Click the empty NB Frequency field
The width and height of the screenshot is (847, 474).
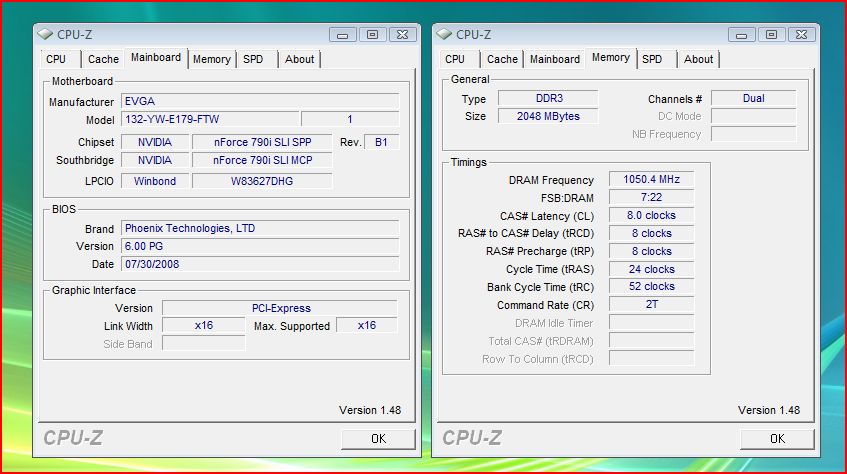pos(754,134)
